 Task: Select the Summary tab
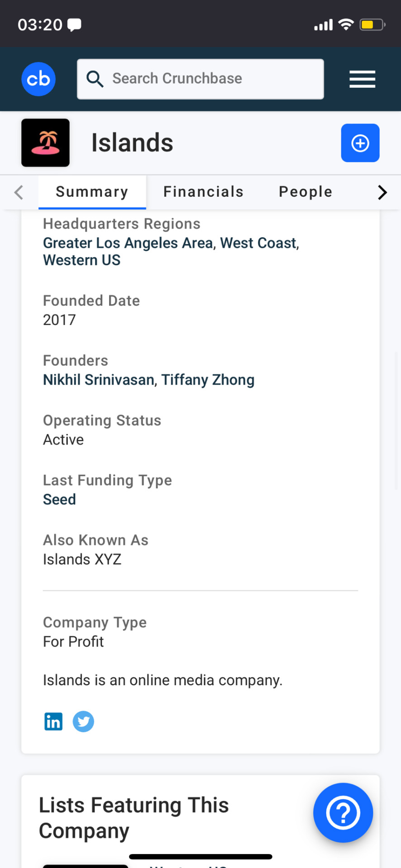92,192
